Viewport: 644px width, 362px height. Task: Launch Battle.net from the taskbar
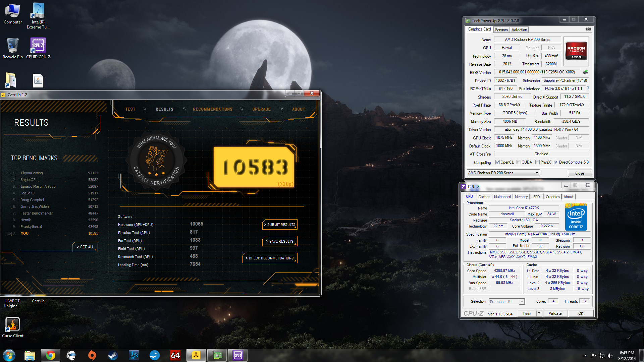click(134, 355)
